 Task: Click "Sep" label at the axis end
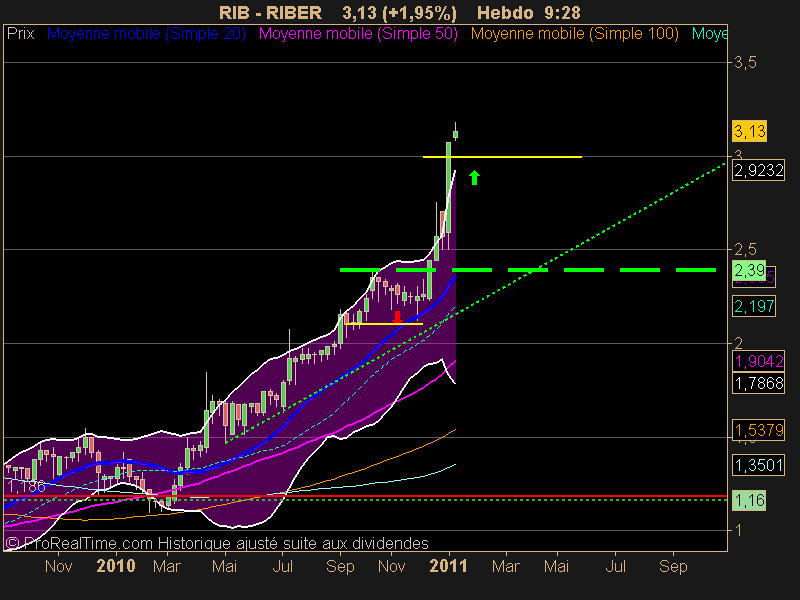(673, 566)
